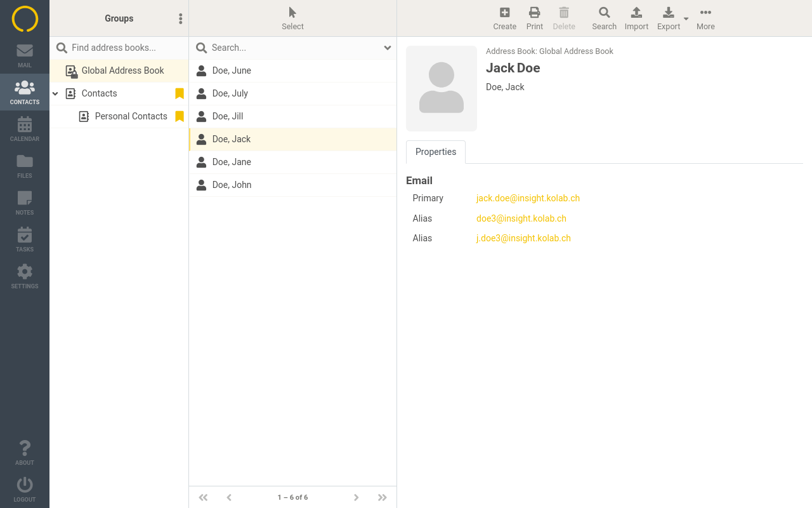Create a new contact
Viewport: 812px width, 508px height.
click(x=504, y=18)
